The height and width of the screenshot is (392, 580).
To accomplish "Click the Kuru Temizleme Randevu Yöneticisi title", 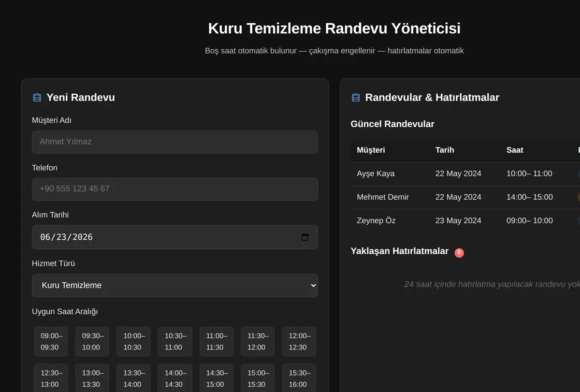I will 334,29.
